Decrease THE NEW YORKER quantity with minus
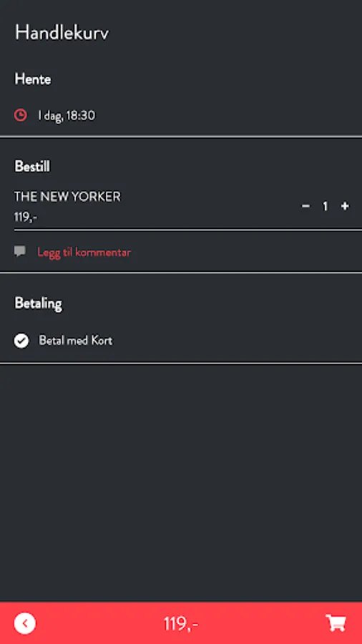This screenshot has width=362, height=644. (305, 206)
